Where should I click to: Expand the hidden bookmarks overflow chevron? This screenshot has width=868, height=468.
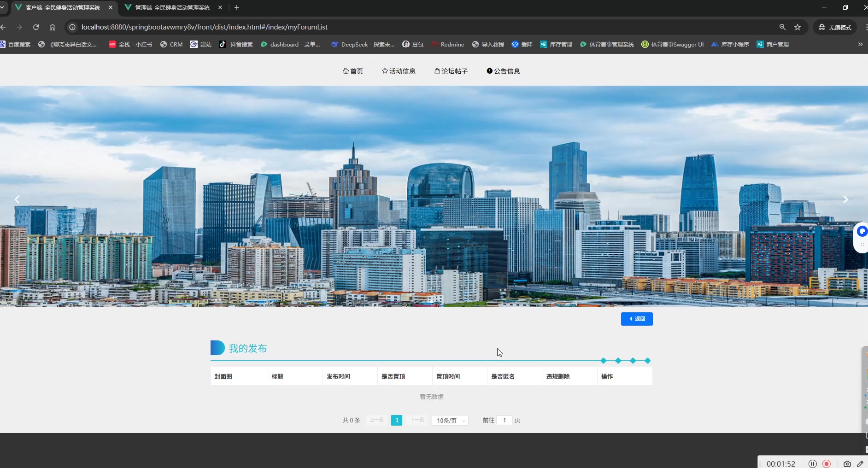[x=860, y=44]
